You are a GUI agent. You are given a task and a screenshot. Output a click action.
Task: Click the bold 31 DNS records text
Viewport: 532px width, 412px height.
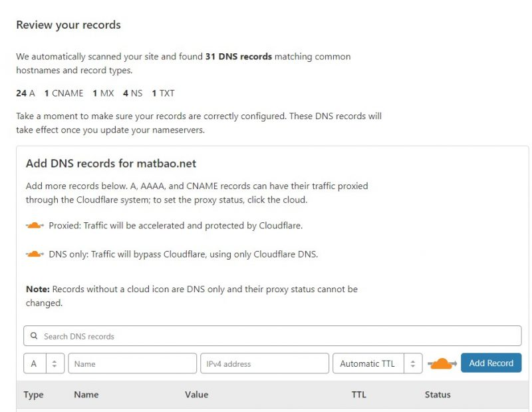239,57
